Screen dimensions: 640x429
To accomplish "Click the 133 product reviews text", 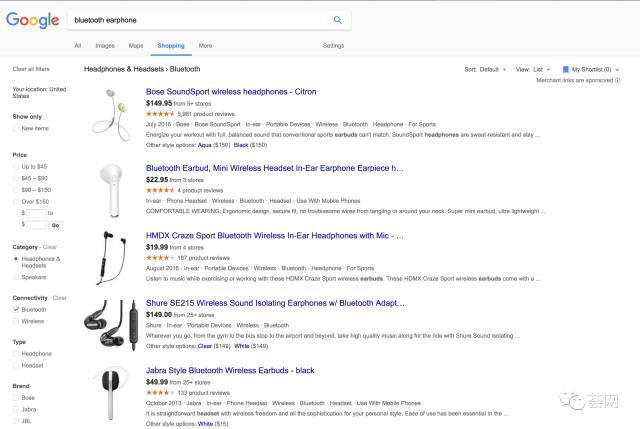I will coord(204,393).
